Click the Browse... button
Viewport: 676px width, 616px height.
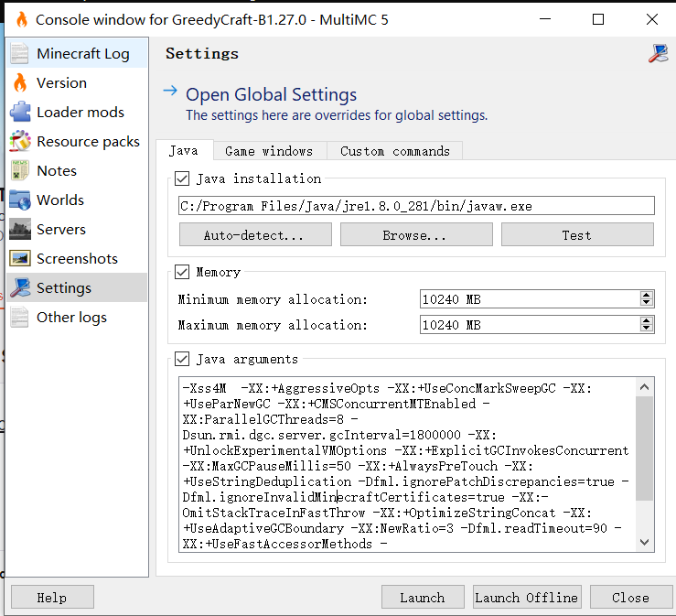click(416, 234)
